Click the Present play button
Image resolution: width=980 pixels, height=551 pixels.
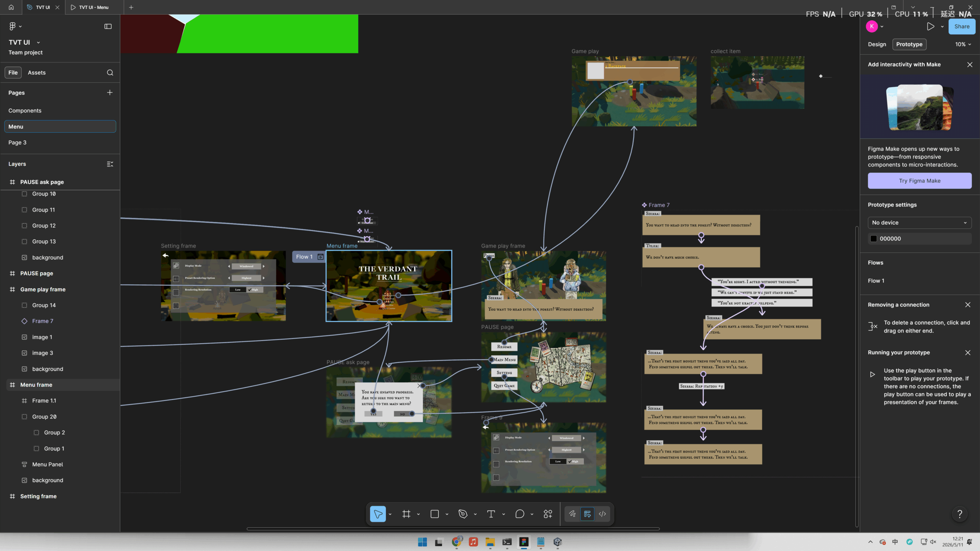point(931,26)
